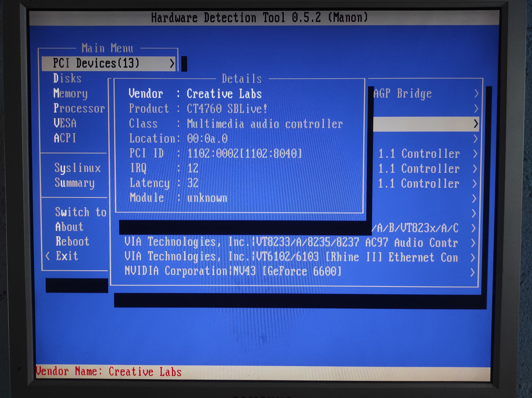
Task: Click the highlighted device row's arrow
Action: (476, 124)
